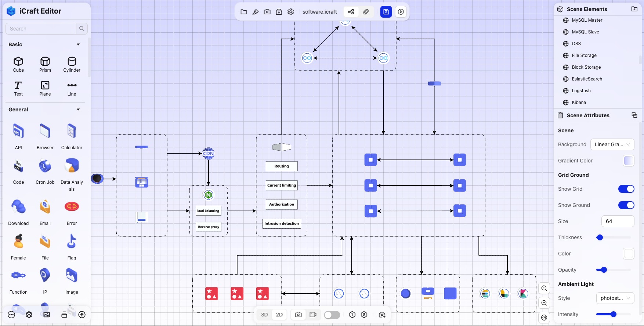Toggle Show Grid switch

[626, 189]
